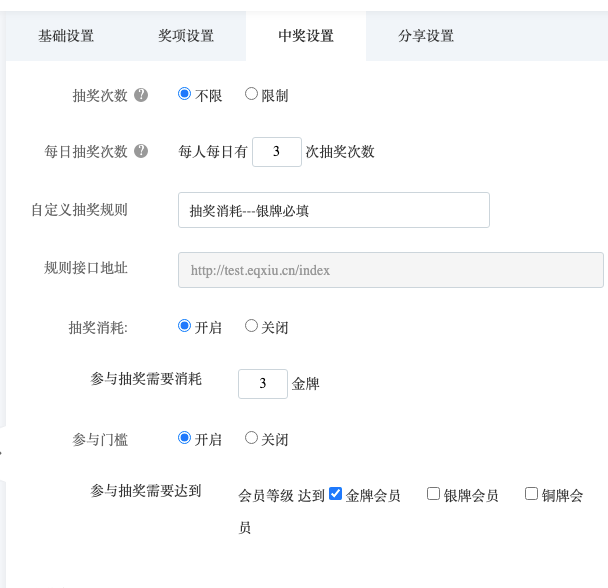Disable 参与门槛 by selecting 关闭

251,438
